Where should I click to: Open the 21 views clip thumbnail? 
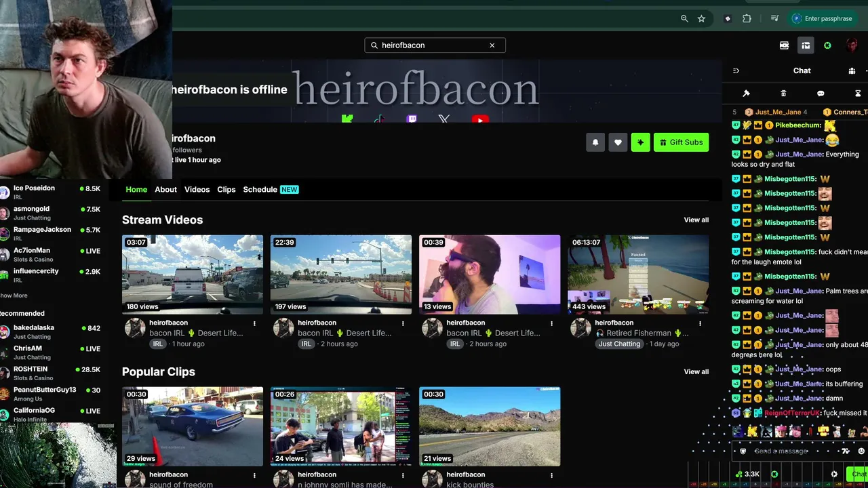click(x=490, y=426)
